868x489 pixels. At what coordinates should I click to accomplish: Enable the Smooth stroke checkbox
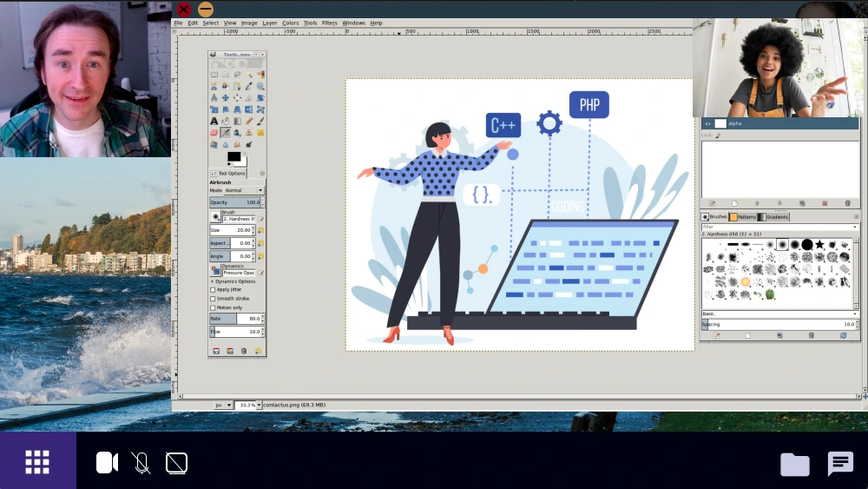[x=213, y=299]
